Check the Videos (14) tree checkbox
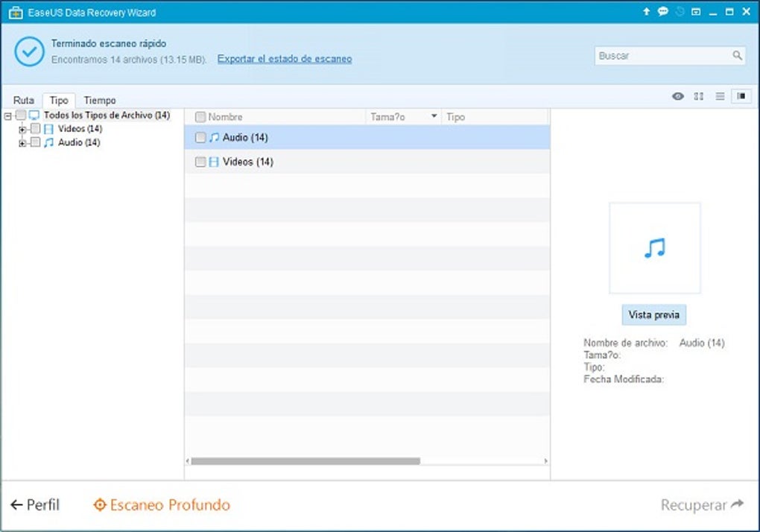 35,128
